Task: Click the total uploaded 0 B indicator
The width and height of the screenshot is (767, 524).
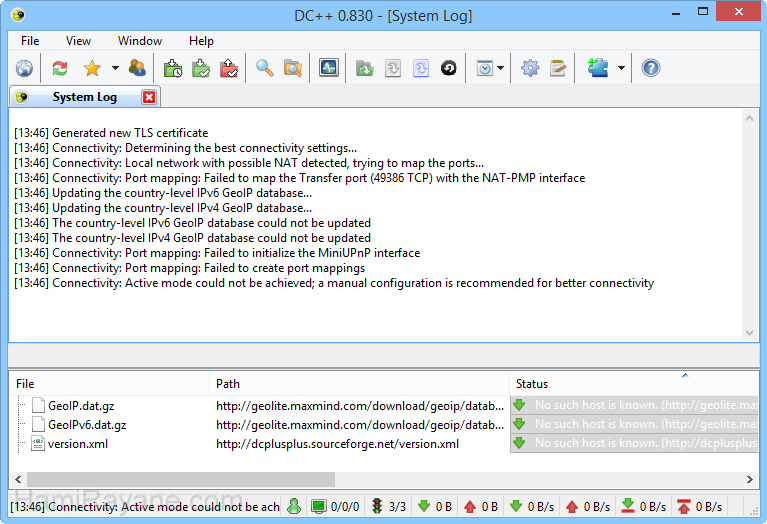Action: click(x=481, y=506)
